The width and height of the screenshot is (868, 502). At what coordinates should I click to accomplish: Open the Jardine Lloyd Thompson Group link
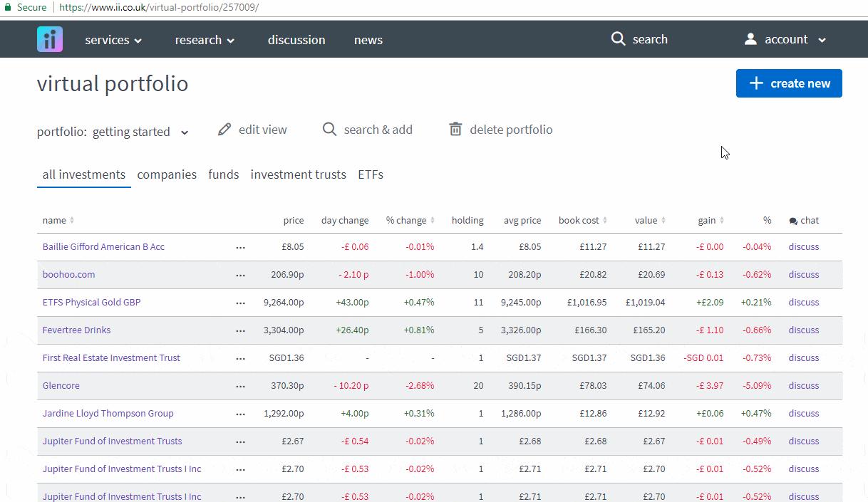(108, 414)
